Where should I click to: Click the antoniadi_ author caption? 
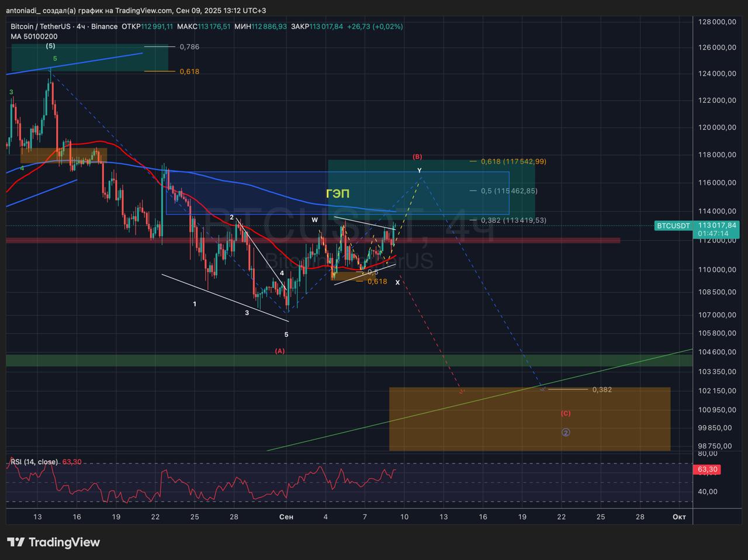(x=23, y=11)
